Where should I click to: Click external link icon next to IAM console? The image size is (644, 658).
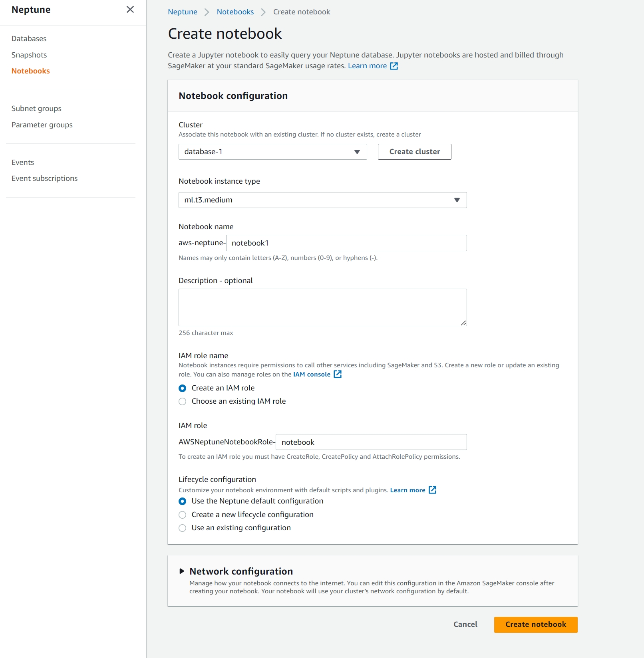[x=338, y=374]
